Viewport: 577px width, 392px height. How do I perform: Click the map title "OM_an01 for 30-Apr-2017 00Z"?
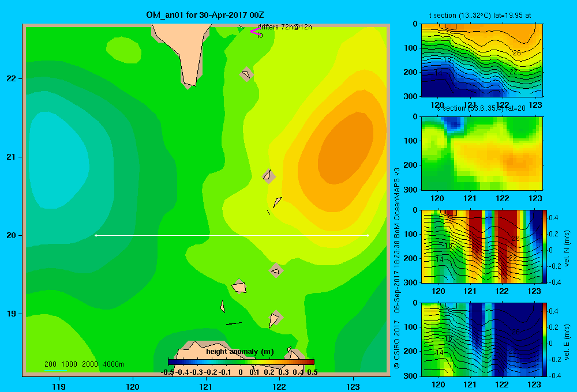pyautogui.click(x=205, y=15)
